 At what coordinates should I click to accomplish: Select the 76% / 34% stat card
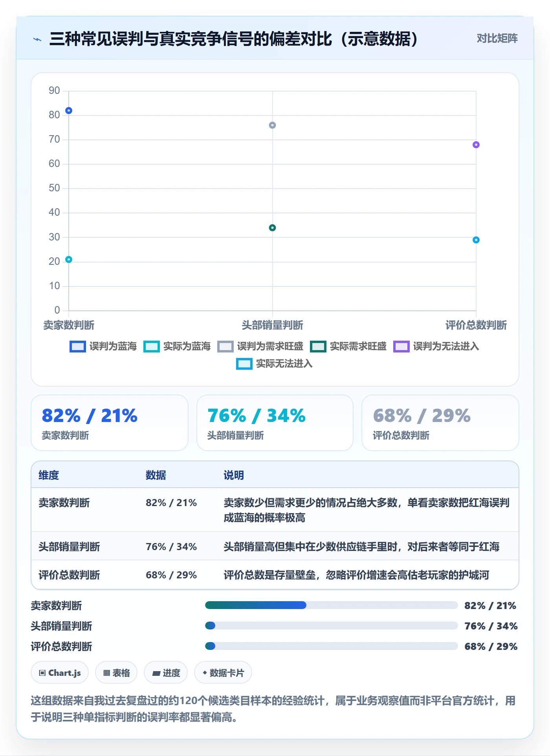click(x=275, y=423)
